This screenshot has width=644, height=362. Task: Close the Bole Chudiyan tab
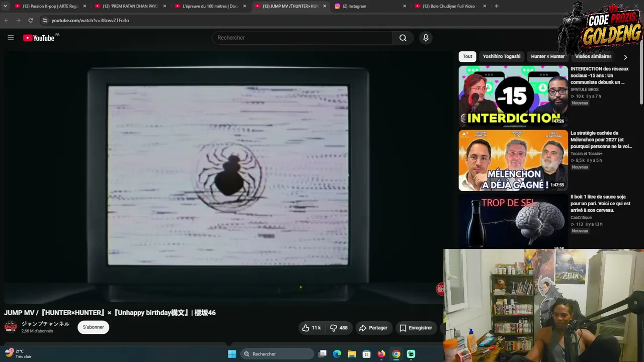click(485, 6)
